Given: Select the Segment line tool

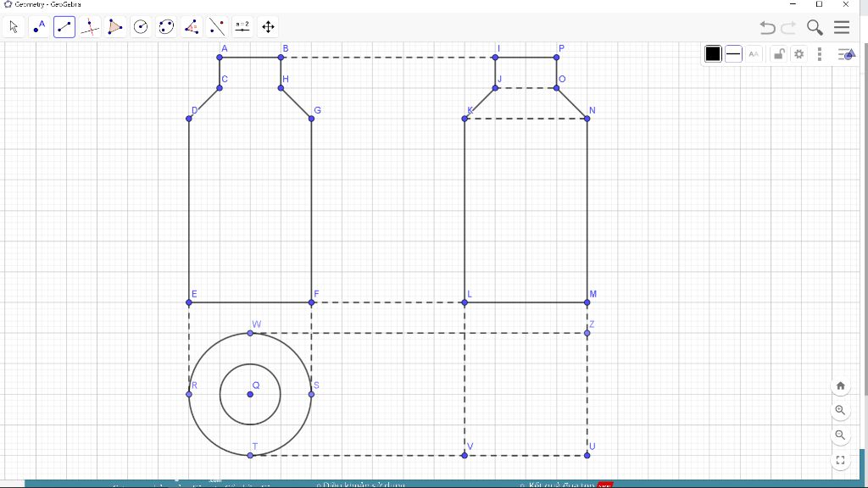Looking at the screenshot, I should (x=64, y=26).
